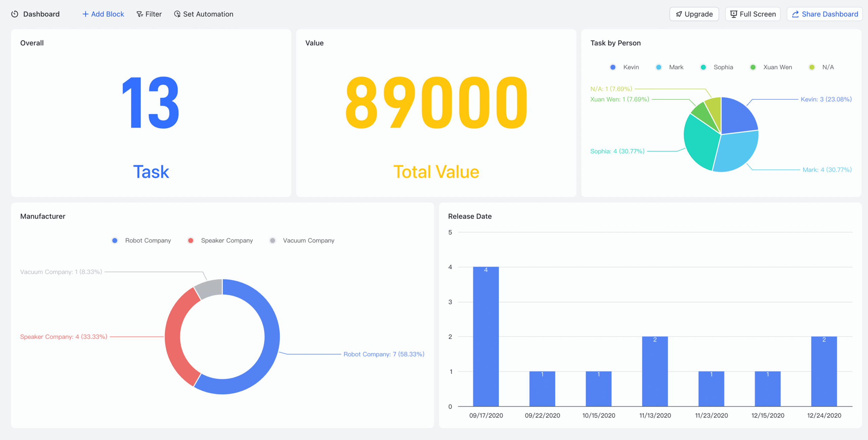Viewport: 868px width, 440px height.
Task: Click the Share Dashboard arrow icon
Action: [795, 14]
